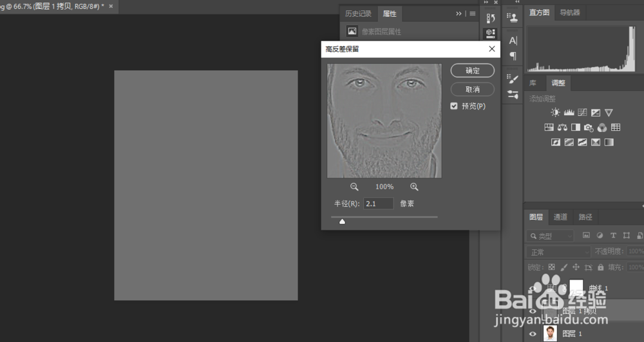Hide the 图层 1 拷贝 layer
Viewport: 644px width, 342px height.
coord(533,311)
